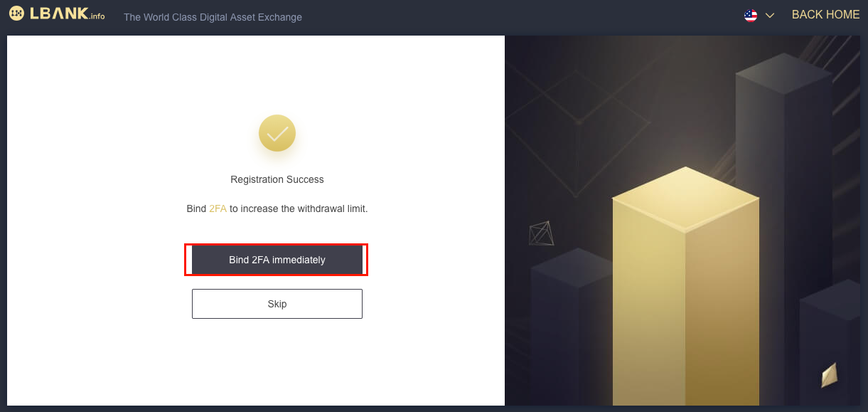
Task: Open the gold 2FA link in the sentence
Action: [x=218, y=209]
